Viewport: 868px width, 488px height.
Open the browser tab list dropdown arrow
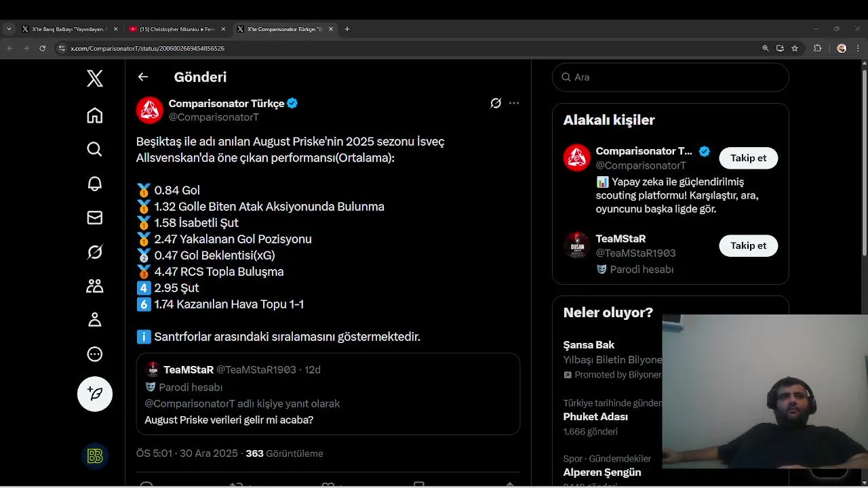[x=9, y=29]
